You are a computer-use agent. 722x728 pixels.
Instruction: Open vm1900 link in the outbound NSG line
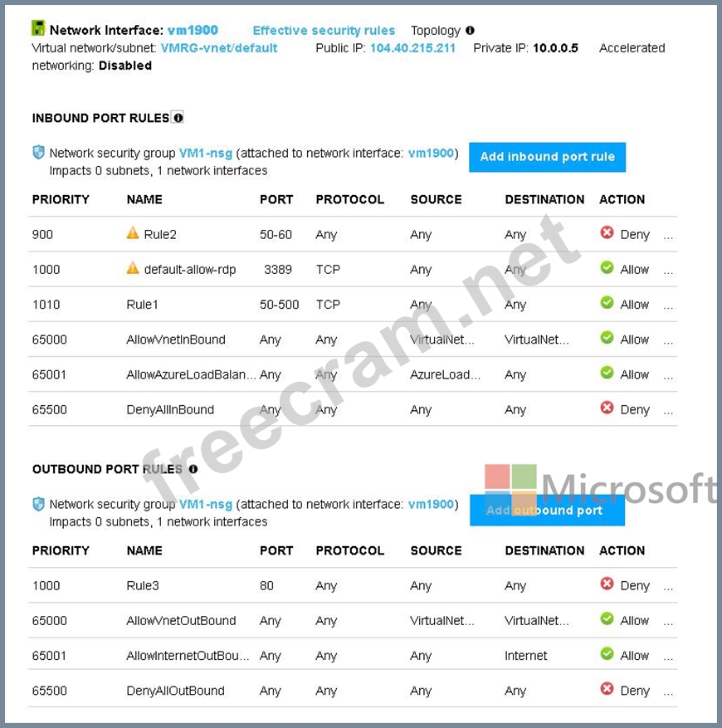[x=431, y=504]
